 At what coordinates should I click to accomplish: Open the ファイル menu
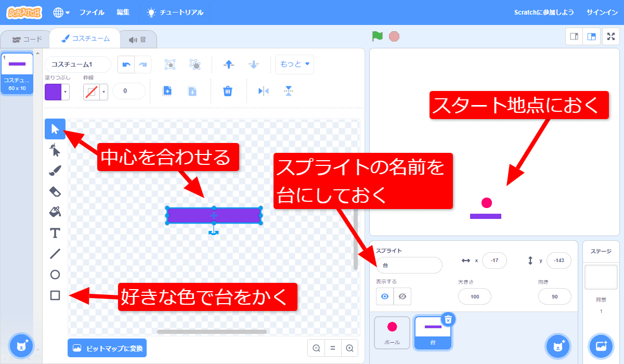point(92,12)
